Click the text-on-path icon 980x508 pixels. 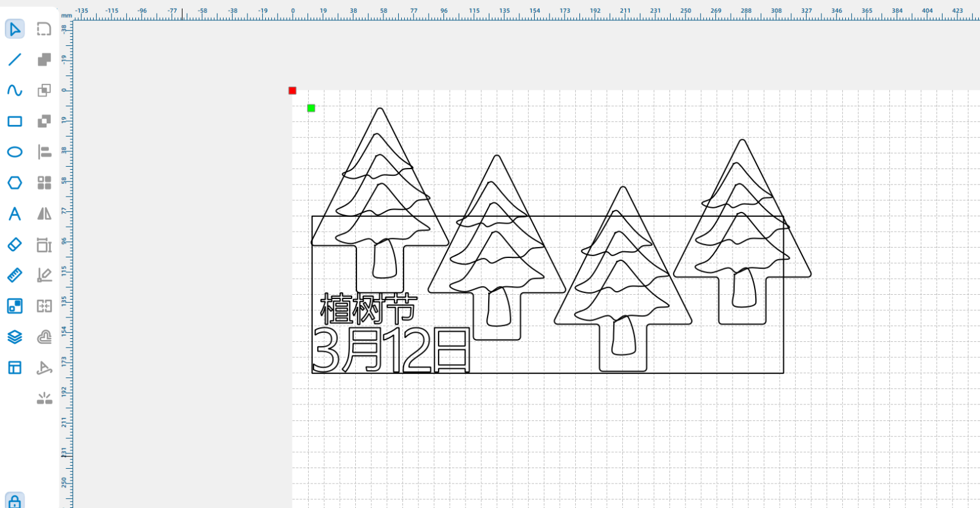[x=44, y=368]
